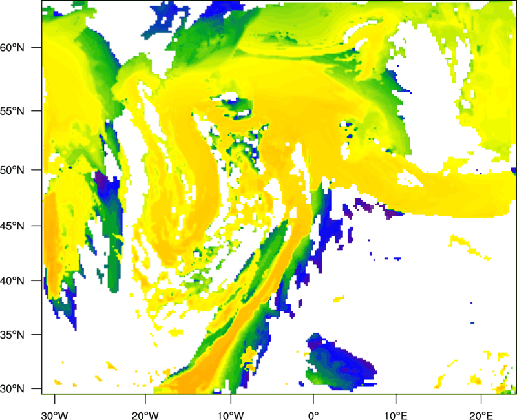This screenshot has width=517, height=420.
Task: Click the 30°W longitude label
Action: 54,415
